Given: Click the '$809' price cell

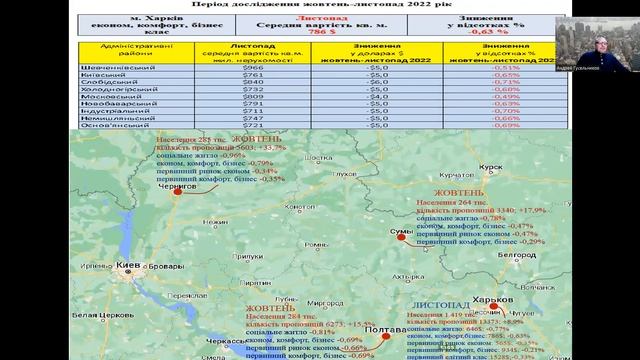Looking at the screenshot, I should click(x=253, y=97).
